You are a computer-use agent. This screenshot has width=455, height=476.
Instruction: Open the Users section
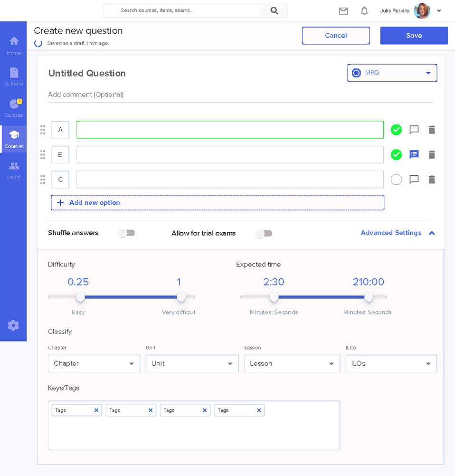pos(14,170)
